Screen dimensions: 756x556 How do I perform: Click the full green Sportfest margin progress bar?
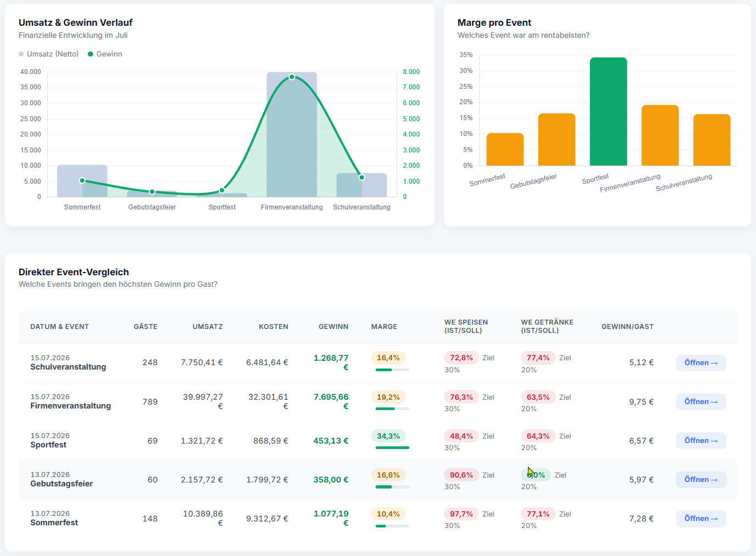click(x=393, y=448)
